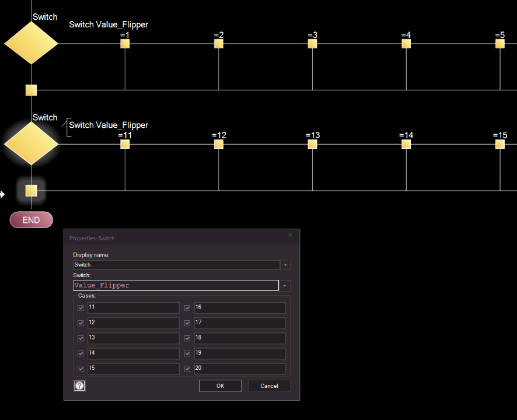Image resolution: width=517 pixels, height=420 pixels.
Task: Select the =14 case node
Action: pos(406,144)
